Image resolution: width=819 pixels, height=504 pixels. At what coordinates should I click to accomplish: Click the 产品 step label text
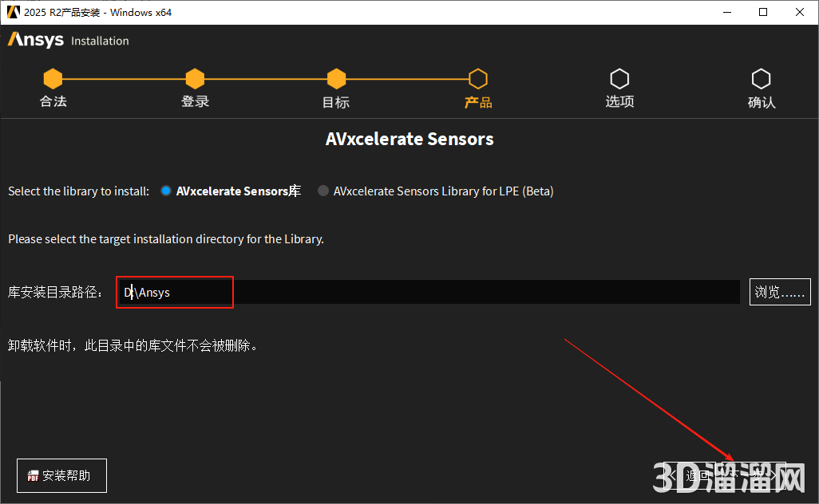coord(477,103)
